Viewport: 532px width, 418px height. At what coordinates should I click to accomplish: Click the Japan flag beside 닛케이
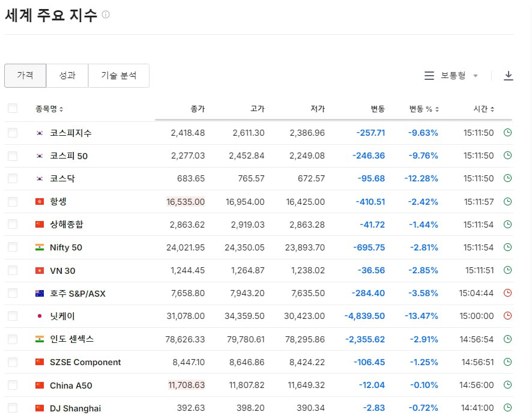pyautogui.click(x=40, y=316)
